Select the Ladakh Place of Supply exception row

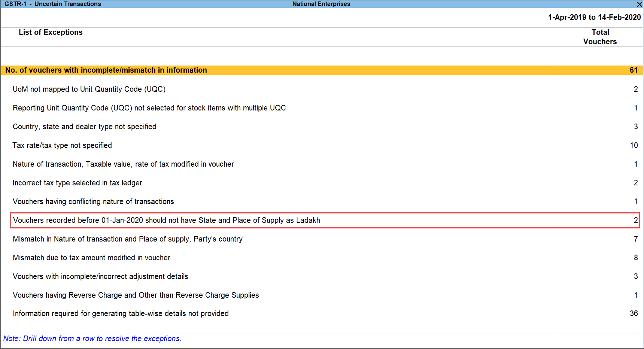tap(325, 220)
